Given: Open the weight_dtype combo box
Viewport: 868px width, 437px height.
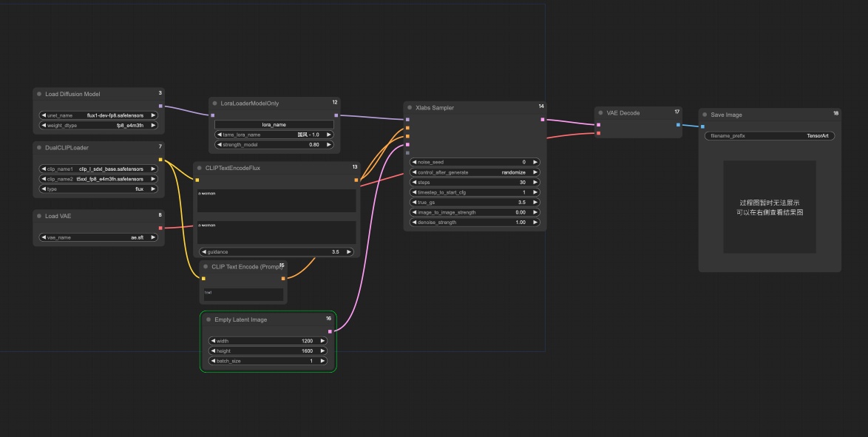Looking at the screenshot, I should pyautogui.click(x=98, y=126).
